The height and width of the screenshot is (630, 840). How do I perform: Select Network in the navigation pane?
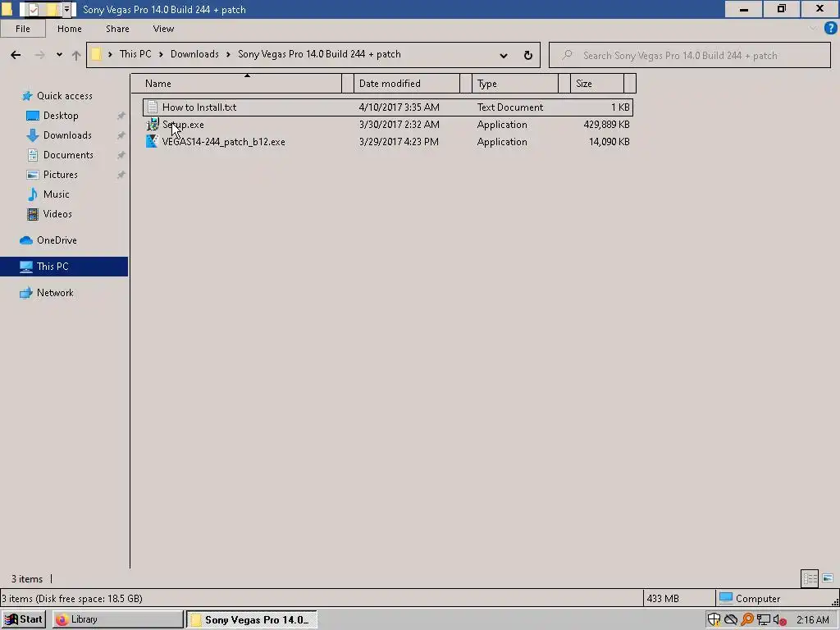coord(55,293)
